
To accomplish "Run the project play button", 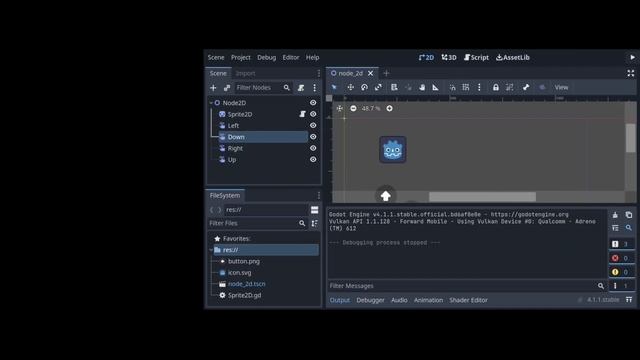I will click(x=632, y=58).
